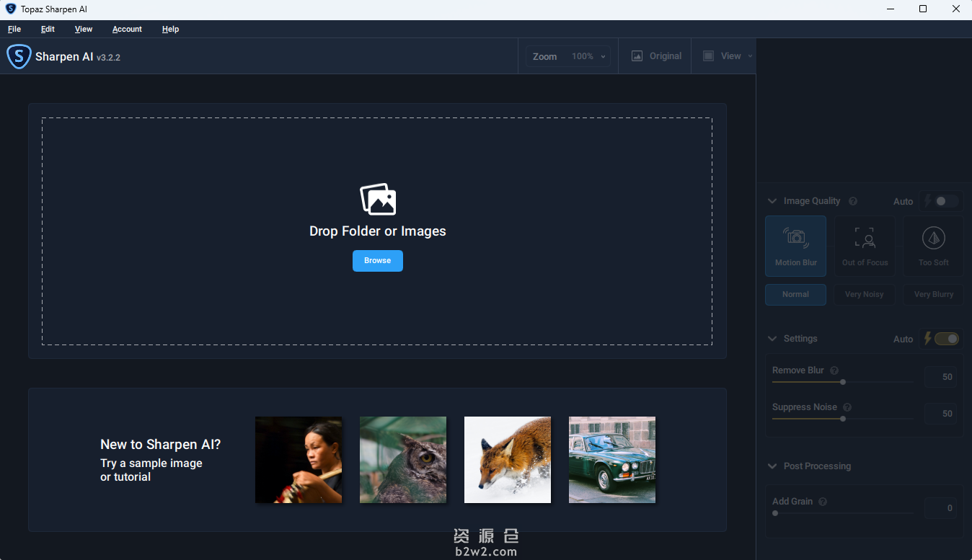
Task: Select the Normal noise option
Action: [x=795, y=294]
